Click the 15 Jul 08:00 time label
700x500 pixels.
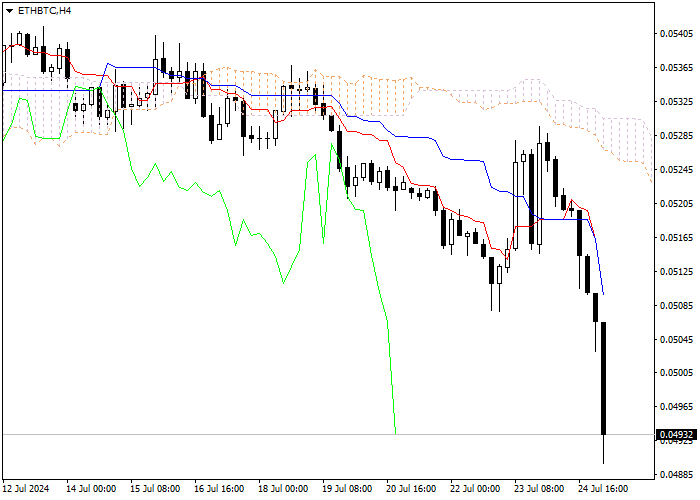tap(155, 488)
